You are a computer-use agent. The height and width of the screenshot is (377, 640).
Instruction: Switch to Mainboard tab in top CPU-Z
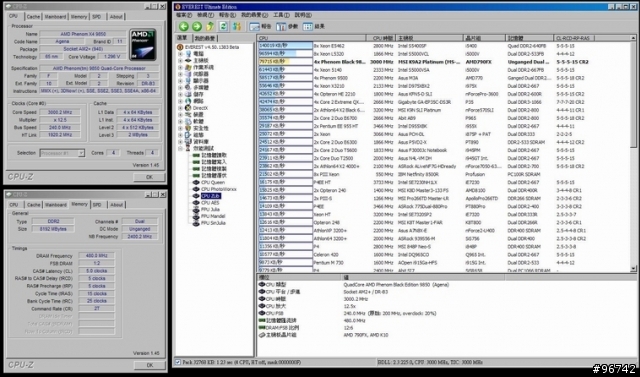[55, 17]
